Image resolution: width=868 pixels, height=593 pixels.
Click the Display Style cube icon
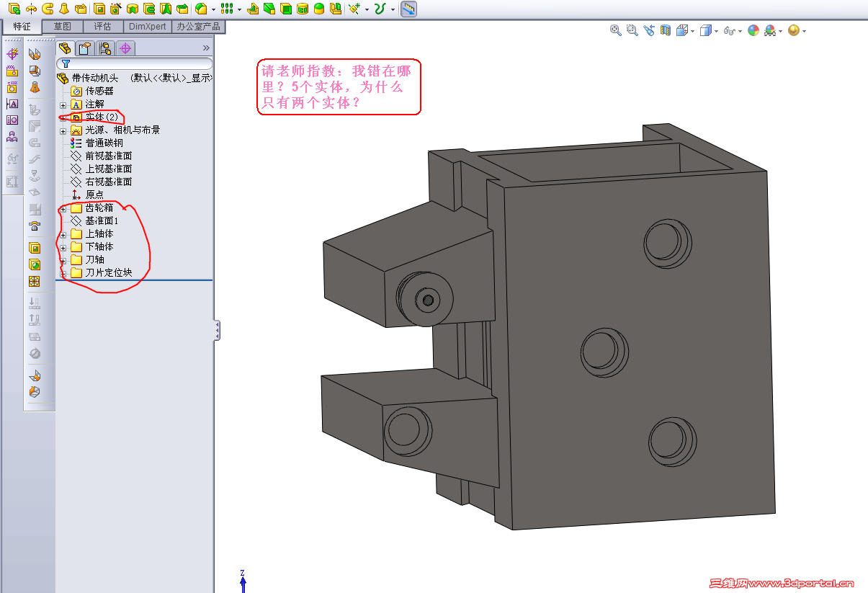click(x=706, y=30)
